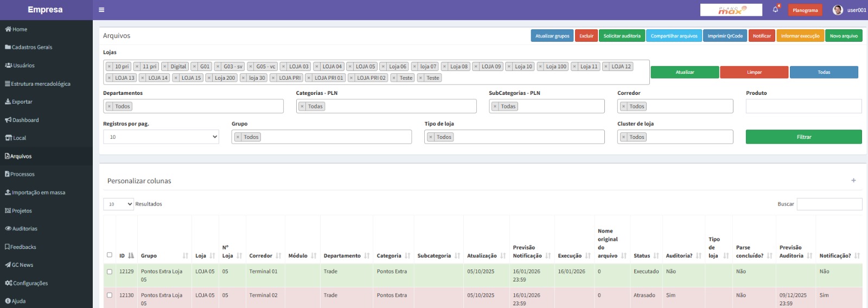Click the Novo arquivo button
This screenshot has height=308, width=868.
(844, 36)
